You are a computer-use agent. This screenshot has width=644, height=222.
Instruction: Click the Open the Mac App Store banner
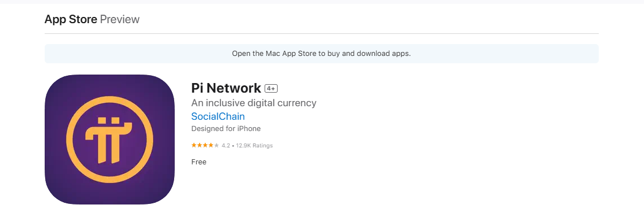tap(321, 53)
